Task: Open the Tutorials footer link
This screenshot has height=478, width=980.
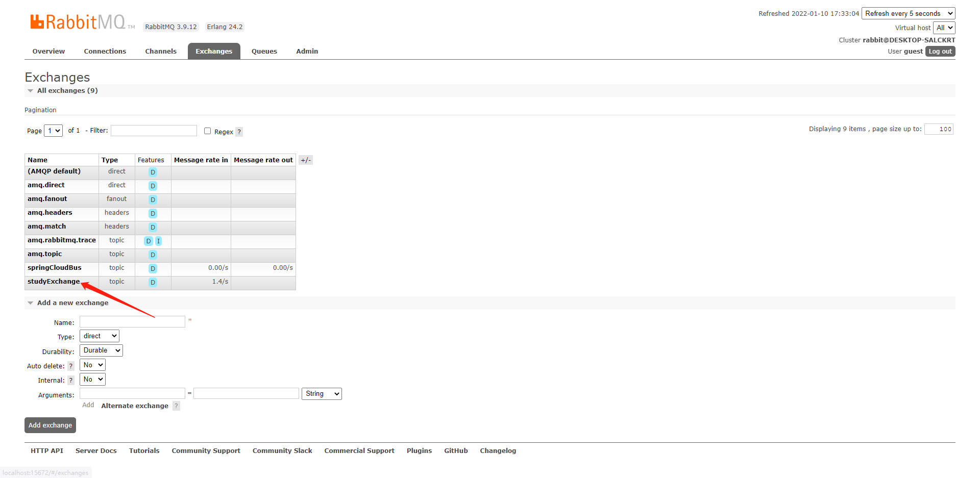Action: (144, 451)
